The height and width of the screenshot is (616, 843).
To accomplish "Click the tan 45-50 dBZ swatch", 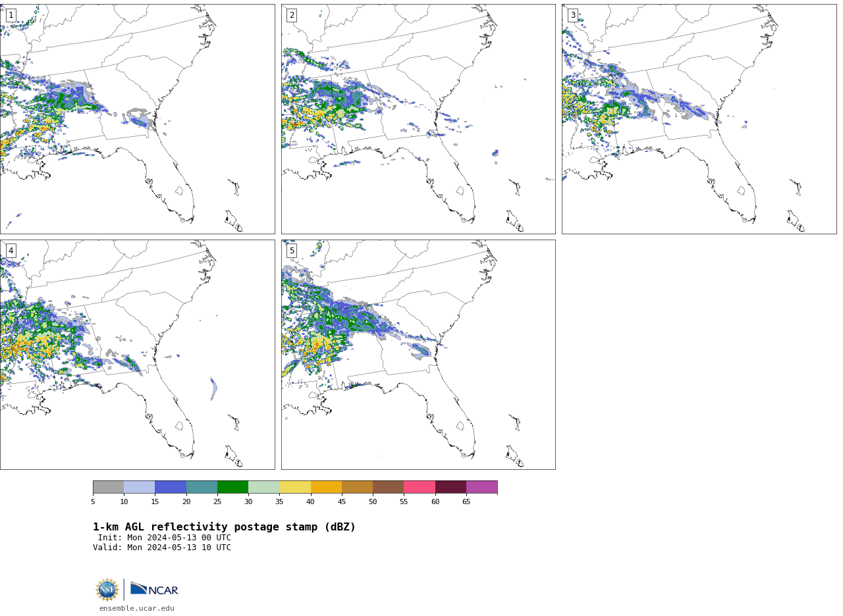I will 357,487.
